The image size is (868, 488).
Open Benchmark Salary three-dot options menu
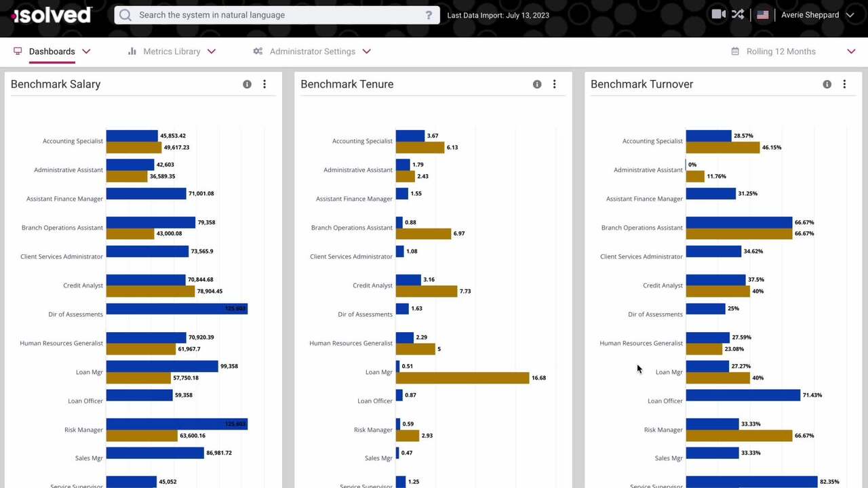(x=264, y=84)
